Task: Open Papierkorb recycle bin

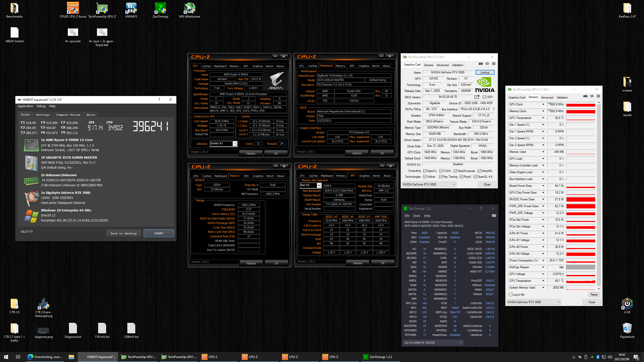Action: click(627, 331)
